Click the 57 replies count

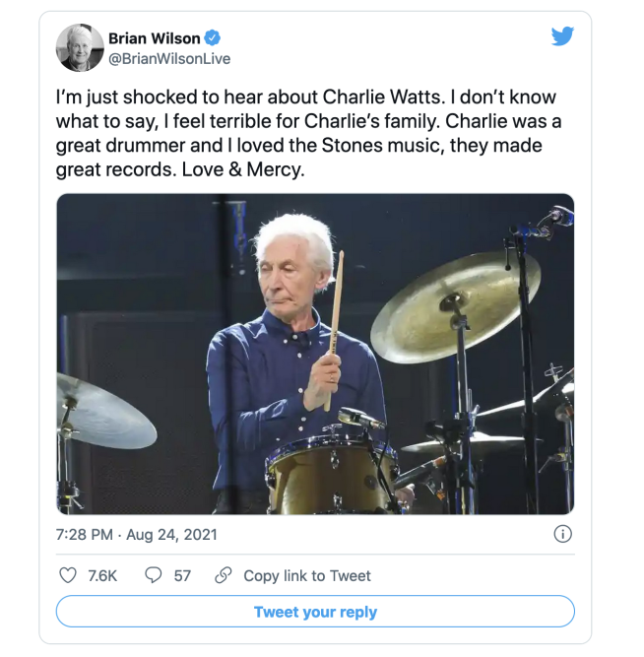tap(182, 575)
